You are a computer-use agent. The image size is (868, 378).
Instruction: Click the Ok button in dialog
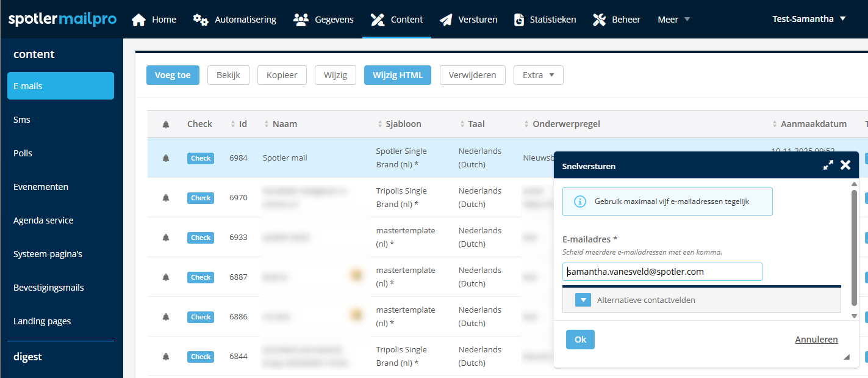(580, 340)
